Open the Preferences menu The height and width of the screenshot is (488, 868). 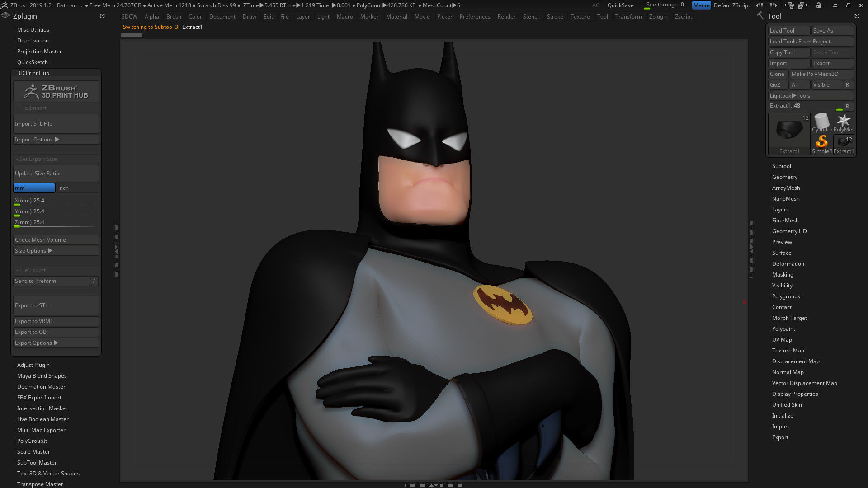pyautogui.click(x=475, y=17)
